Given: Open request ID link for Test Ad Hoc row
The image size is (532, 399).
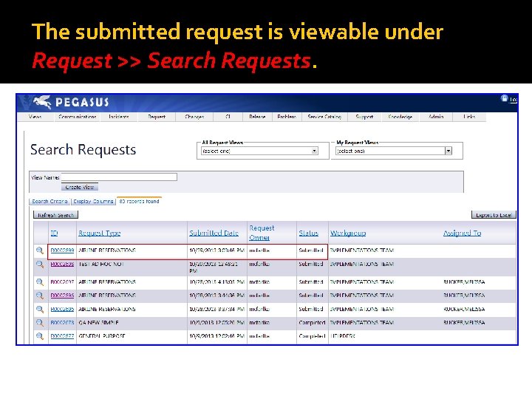Looking at the screenshot, I should [x=62, y=264].
